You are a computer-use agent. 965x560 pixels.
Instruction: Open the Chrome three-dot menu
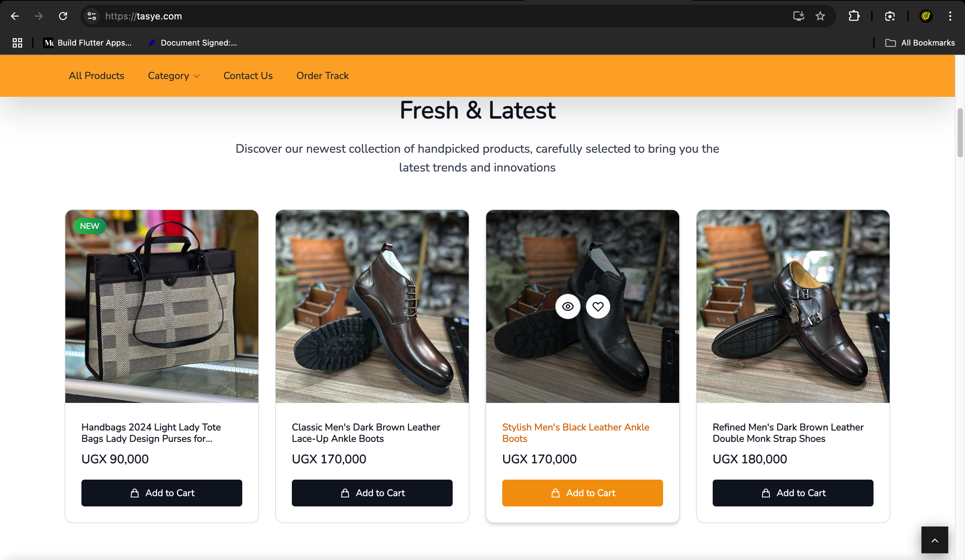pyautogui.click(x=950, y=16)
